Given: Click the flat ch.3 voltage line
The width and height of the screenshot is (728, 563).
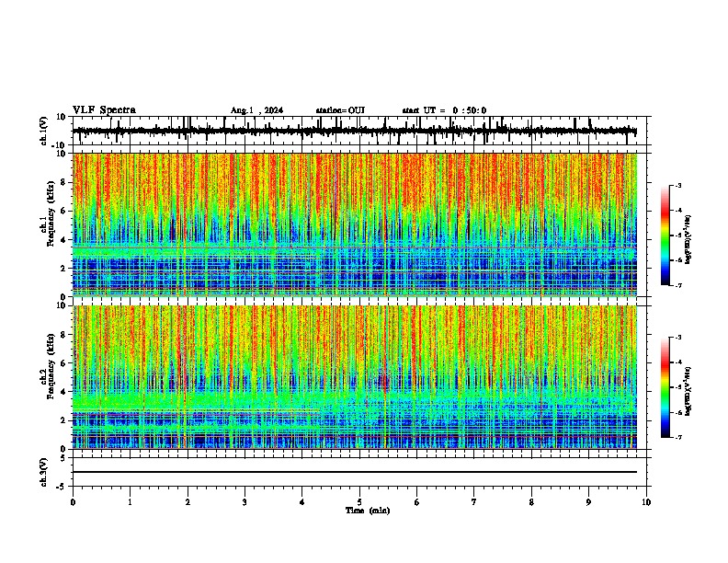Looking at the screenshot, I should coord(355,472).
